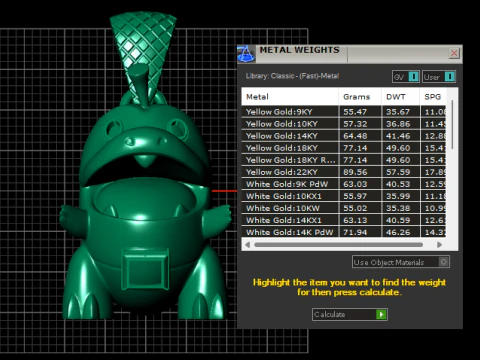Select the White Gold:9K PdW row

pos(344,184)
